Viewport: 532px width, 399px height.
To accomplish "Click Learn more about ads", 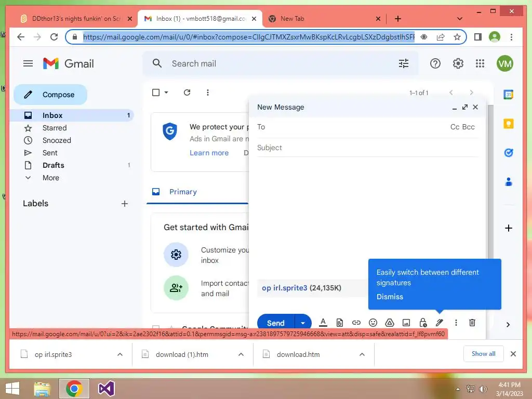I will (x=209, y=153).
